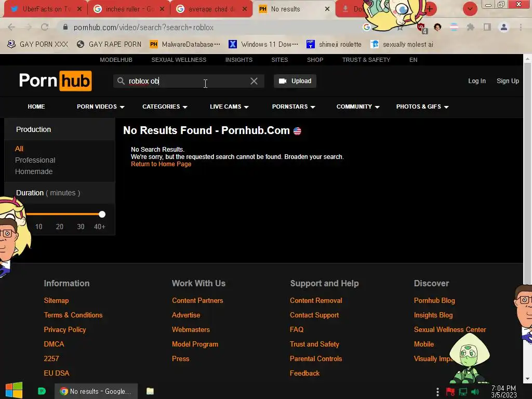Open the Windows 11 Dow… bookmark
Image resolution: width=532 pixels, height=399 pixels.
(x=263, y=45)
